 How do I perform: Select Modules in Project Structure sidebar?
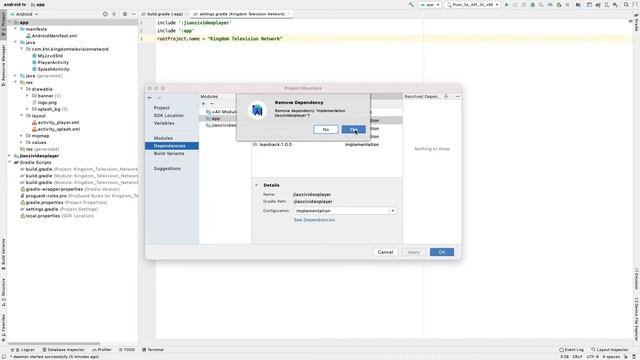163,138
